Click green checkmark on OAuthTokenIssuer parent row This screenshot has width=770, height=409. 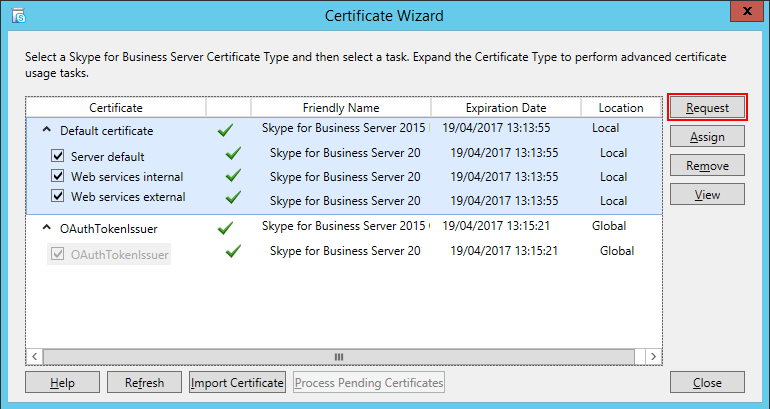225,228
